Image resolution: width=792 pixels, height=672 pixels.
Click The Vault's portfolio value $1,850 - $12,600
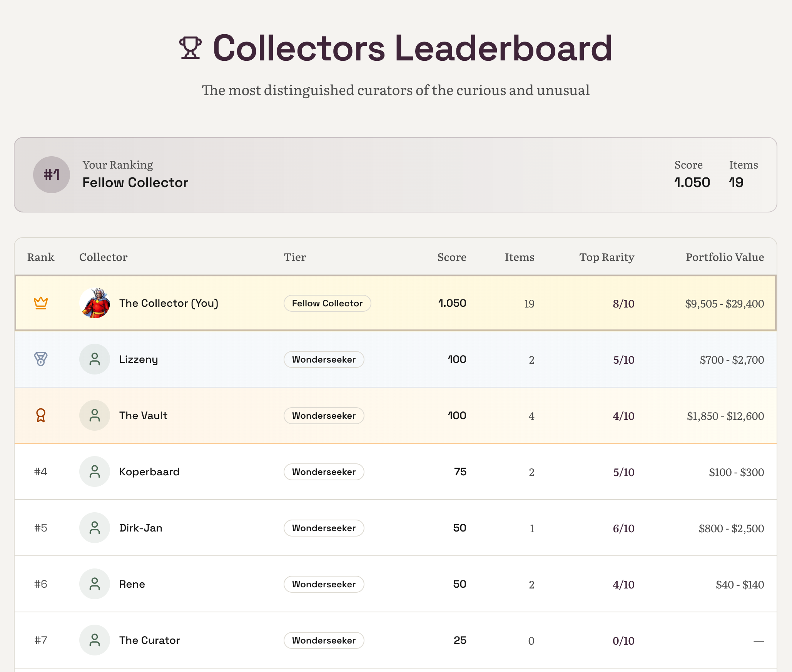pyautogui.click(x=725, y=416)
